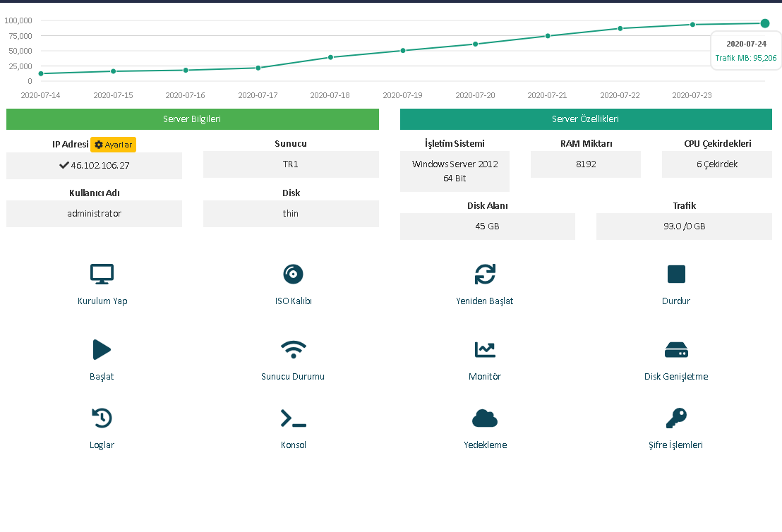This screenshot has height=532, width=782.
Task: Open the Kurulum Yap monitor icon
Action: tap(102, 274)
